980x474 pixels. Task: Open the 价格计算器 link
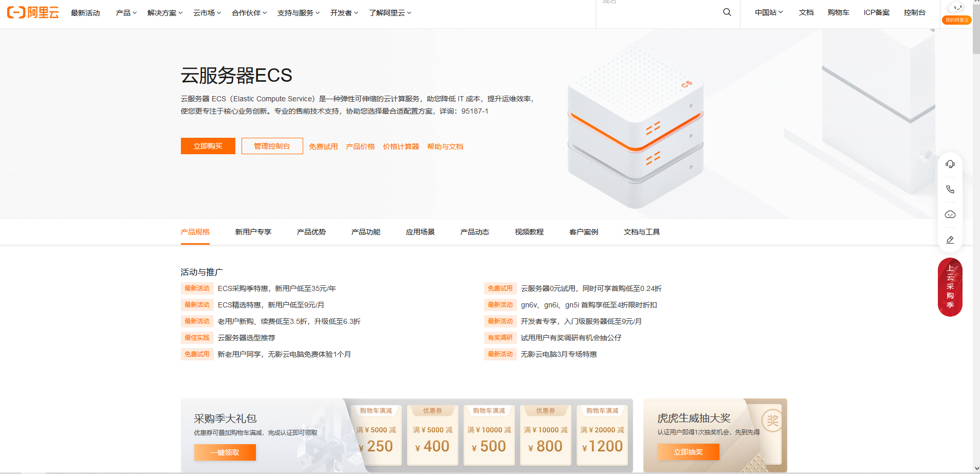[401, 147]
